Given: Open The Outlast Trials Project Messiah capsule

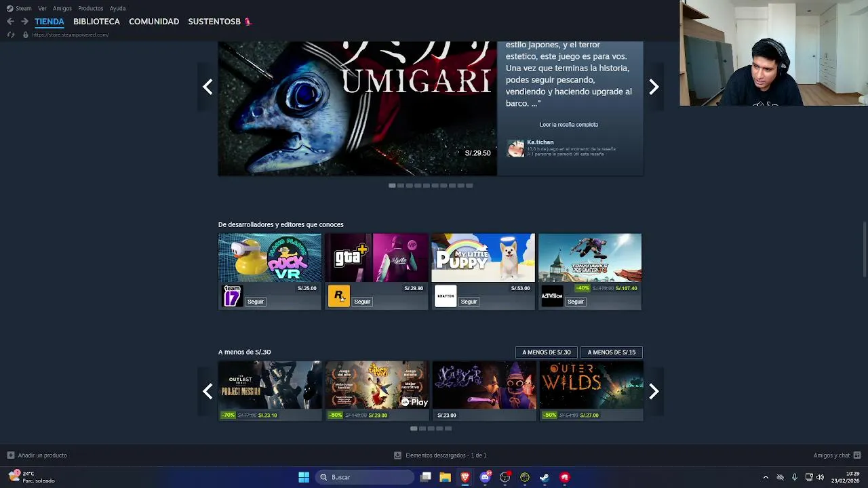Looking at the screenshot, I should 270,390.
